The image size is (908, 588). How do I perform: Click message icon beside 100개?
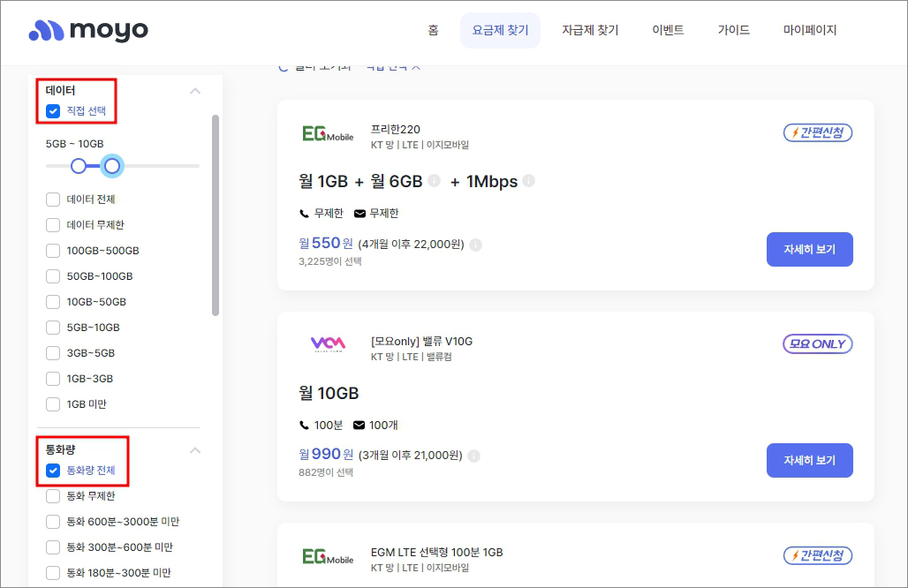point(359,426)
